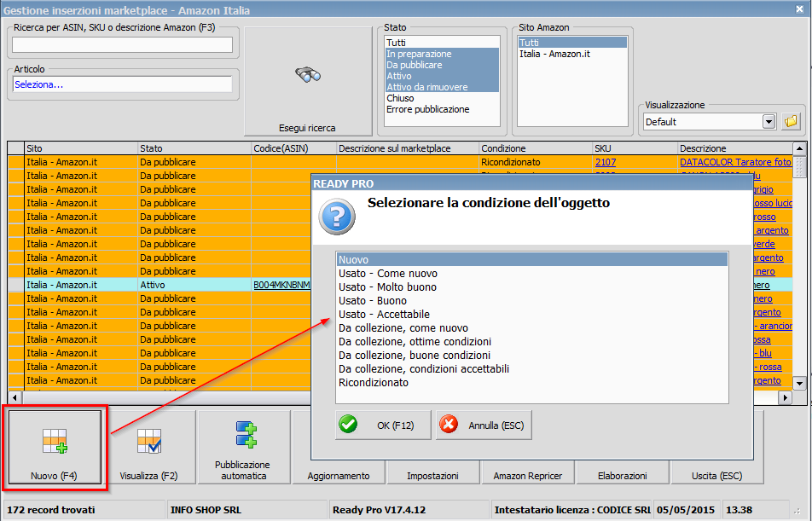Select Tutti in Stato list

[x=442, y=43]
